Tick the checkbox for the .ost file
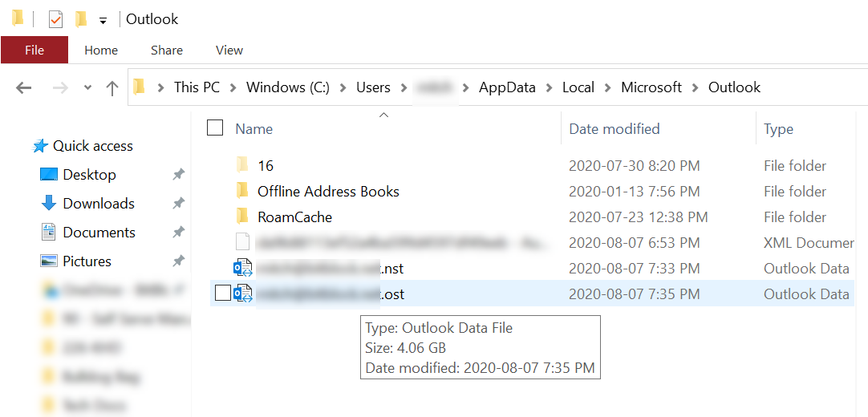Viewport: 868px width, 417px height. (x=222, y=294)
